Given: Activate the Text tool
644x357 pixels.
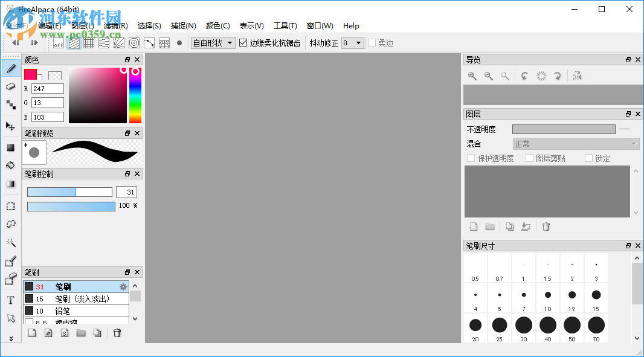Looking at the screenshot, I should pyautogui.click(x=10, y=300).
